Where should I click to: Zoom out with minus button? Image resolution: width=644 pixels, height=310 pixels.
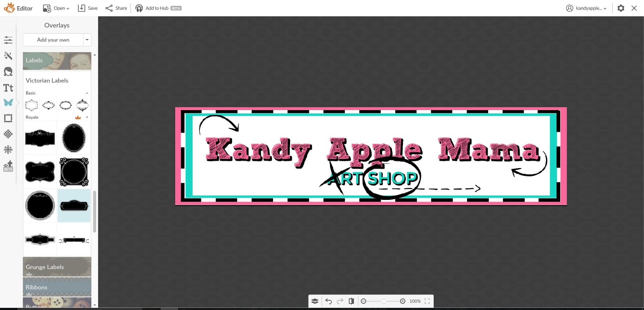tap(363, 301)
